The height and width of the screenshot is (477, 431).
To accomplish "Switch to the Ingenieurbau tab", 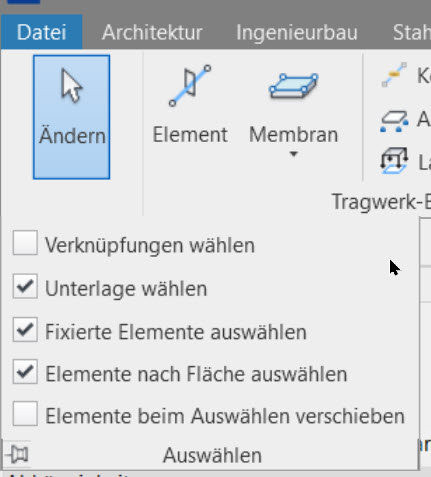I will pos(297,32).
